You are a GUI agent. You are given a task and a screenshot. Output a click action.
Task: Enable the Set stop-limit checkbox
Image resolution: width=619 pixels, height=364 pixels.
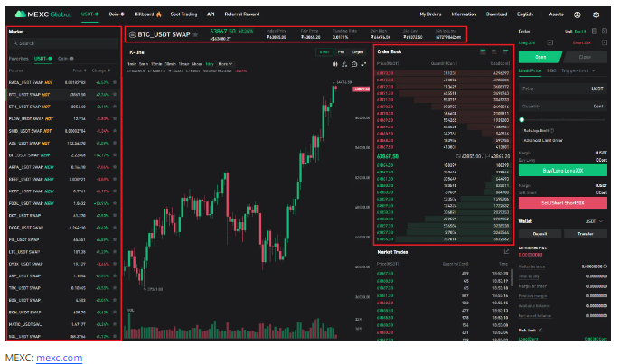[521, 130]
